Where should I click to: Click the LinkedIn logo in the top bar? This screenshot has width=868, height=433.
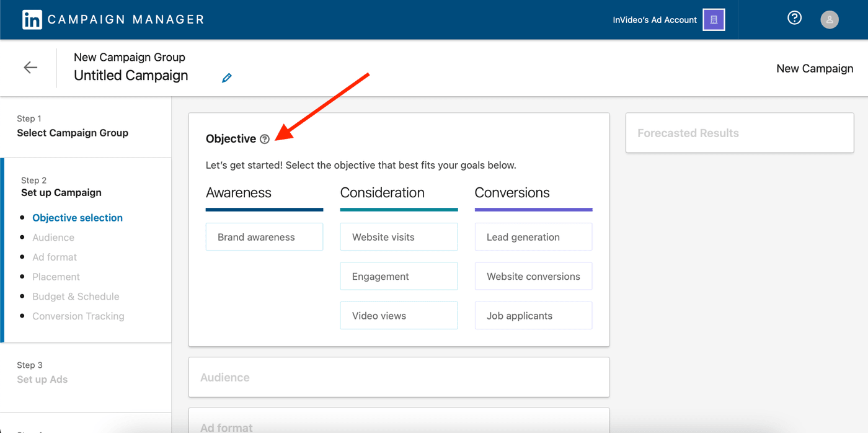[33, 19]
